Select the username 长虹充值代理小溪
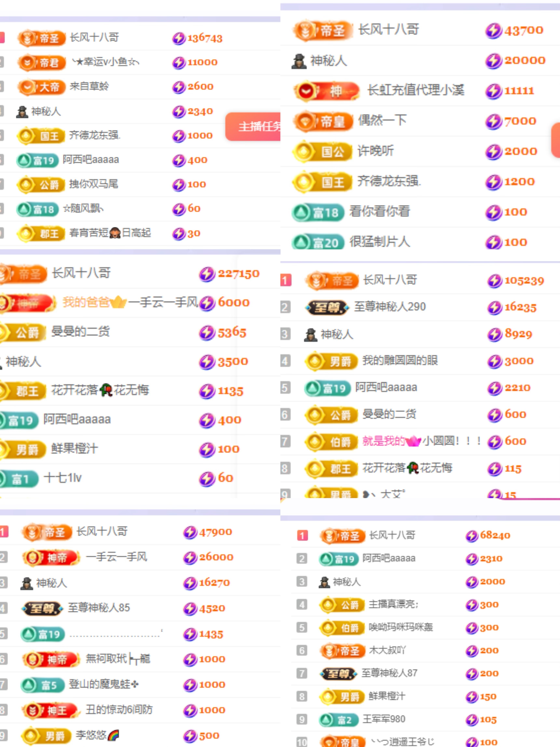560x747 pixels. 416,90
